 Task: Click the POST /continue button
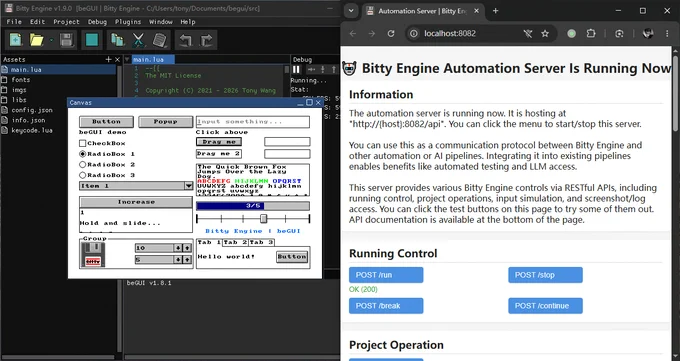point(545,306)
